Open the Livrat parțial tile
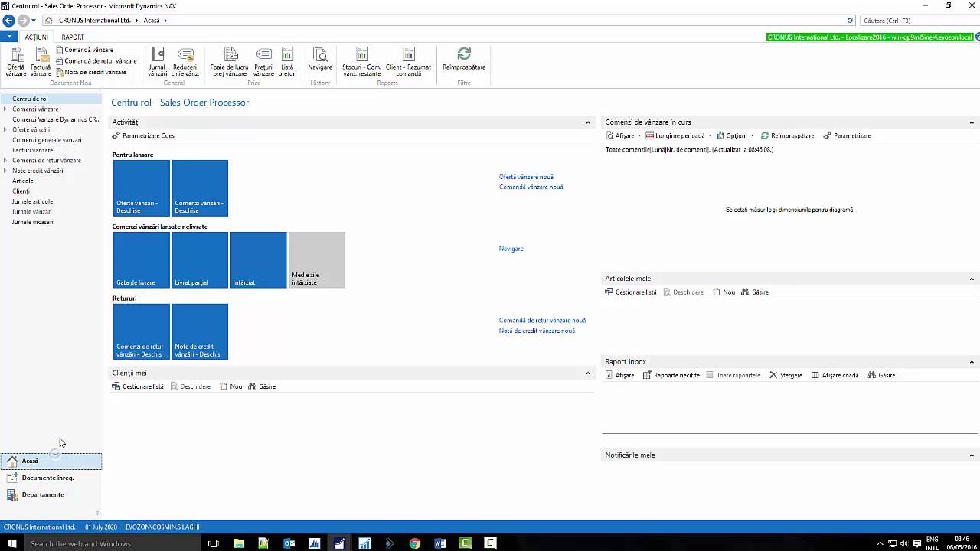Viewport: 980px width, 551px height. tap(200, 260)
